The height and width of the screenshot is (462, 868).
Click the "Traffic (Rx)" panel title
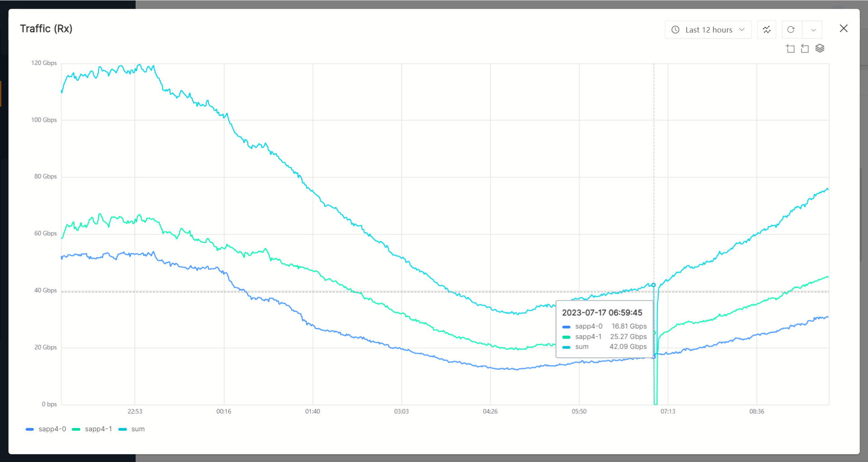[46, 28]
